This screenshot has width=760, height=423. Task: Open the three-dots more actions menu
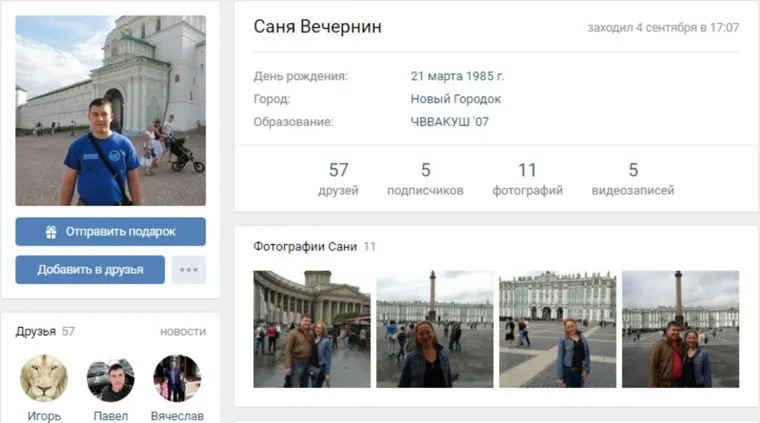(189, 269)
